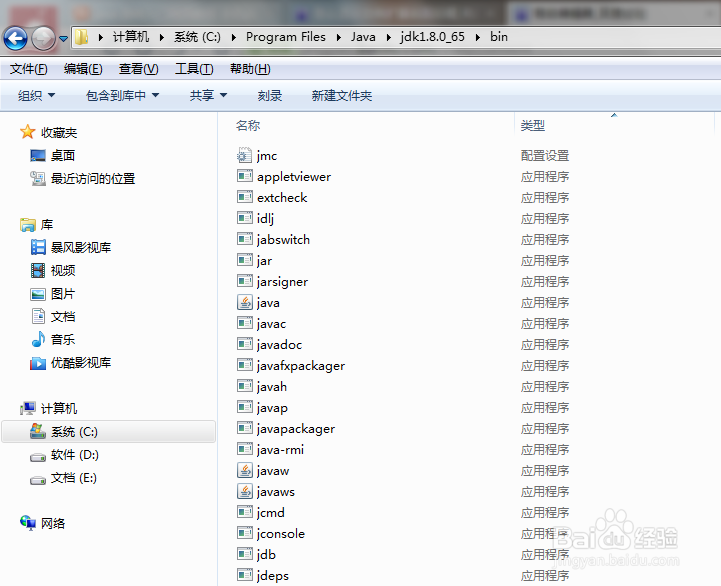
Task: Select the jdeps file name
Action: click(273, 576)
